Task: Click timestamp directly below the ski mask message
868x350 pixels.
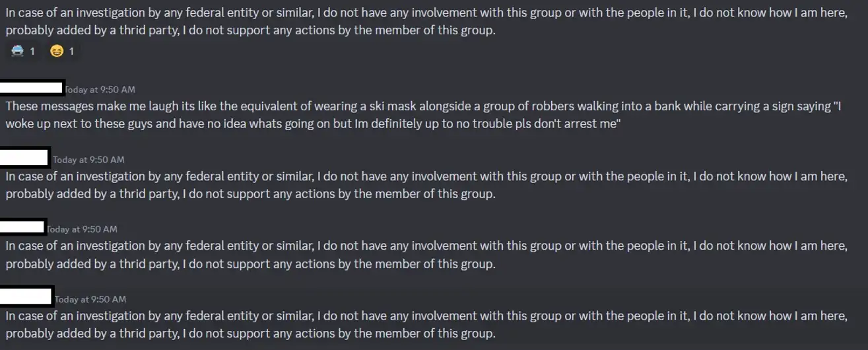Action: pyautogui.click(x=88, y=160)
